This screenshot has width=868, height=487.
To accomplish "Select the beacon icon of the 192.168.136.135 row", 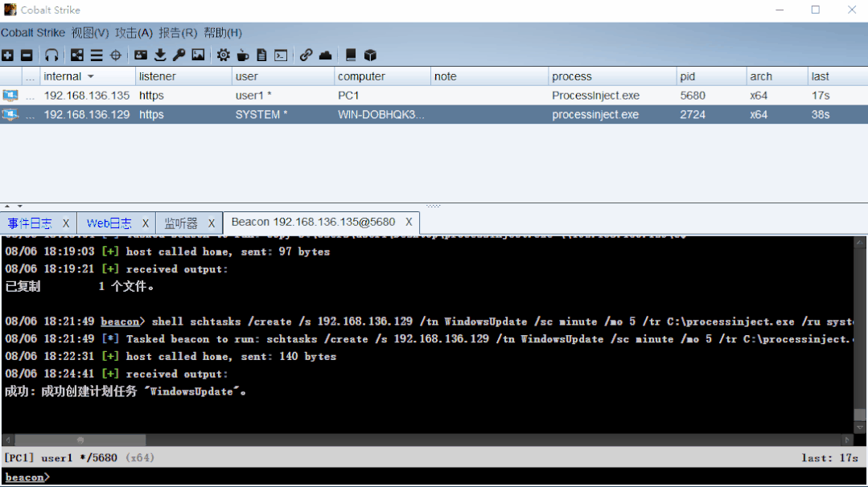I will (10, 96).
